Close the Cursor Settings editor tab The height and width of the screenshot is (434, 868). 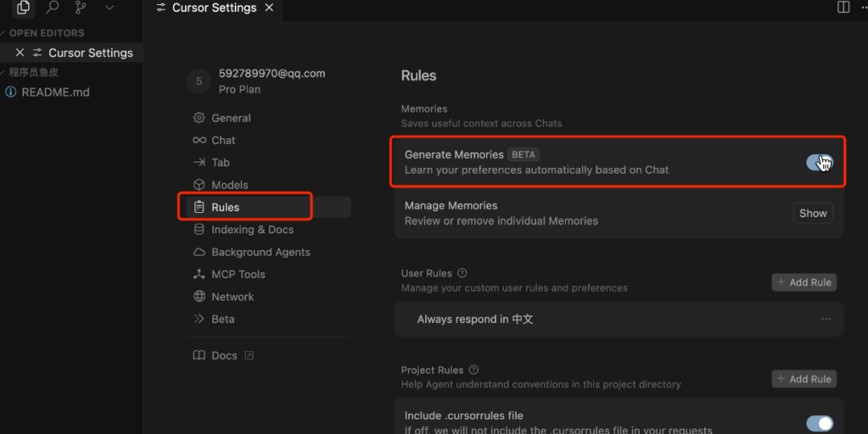[269, 8]
